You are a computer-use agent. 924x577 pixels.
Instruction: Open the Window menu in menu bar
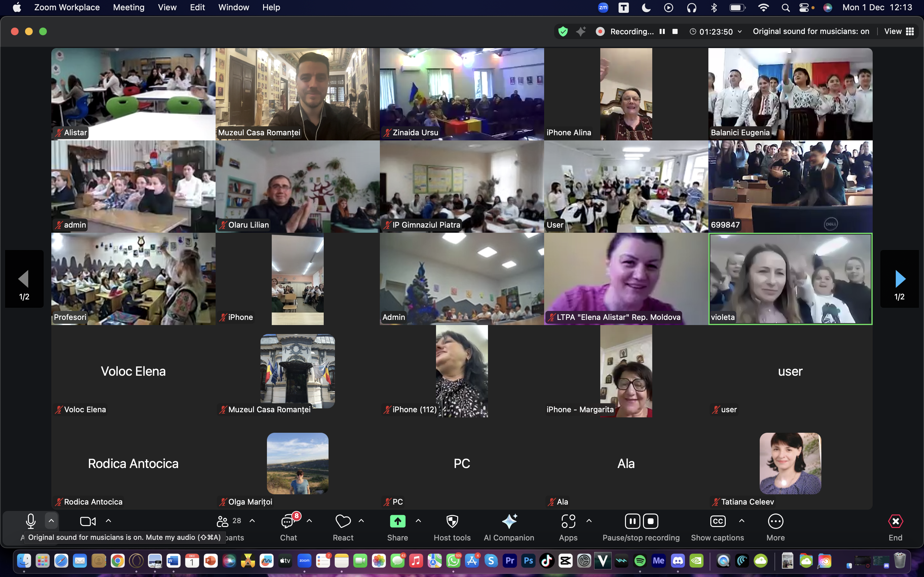click(233, 7)
